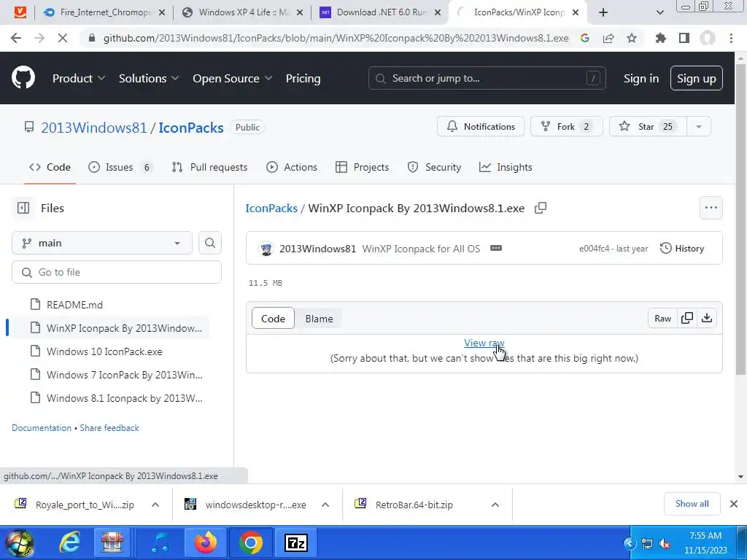This screenshot has height=560, width=747.
Task: Open commit History
Action: point(682,248)
